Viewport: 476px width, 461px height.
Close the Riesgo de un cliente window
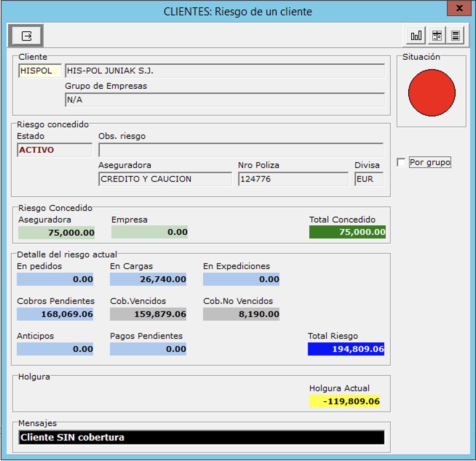pos(459,8)
